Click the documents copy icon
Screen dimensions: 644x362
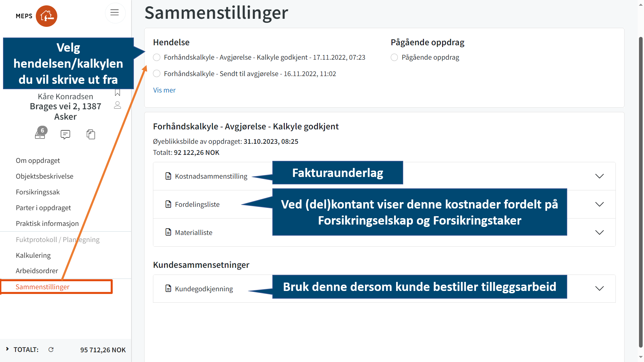91,134
